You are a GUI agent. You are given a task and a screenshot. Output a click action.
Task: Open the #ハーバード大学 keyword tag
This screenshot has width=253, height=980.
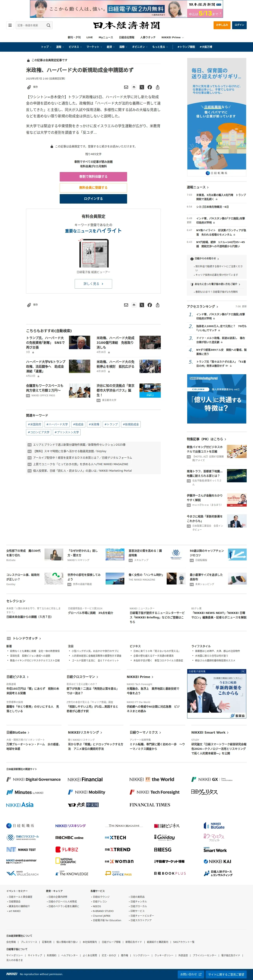57,424
